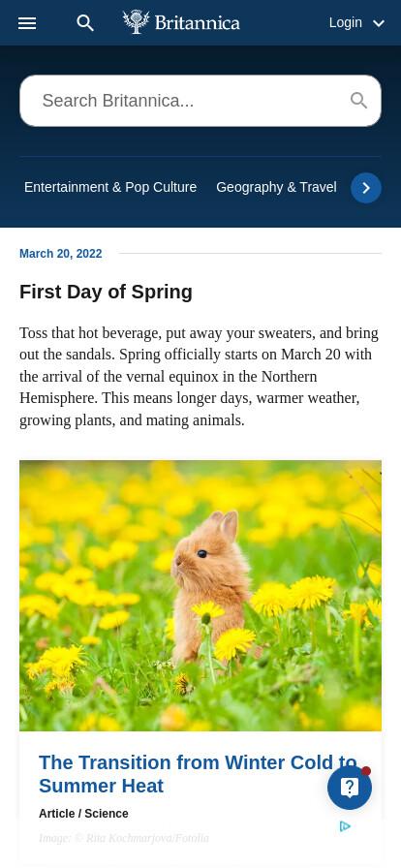Open the hamburger navigation menu

[27, 23]
